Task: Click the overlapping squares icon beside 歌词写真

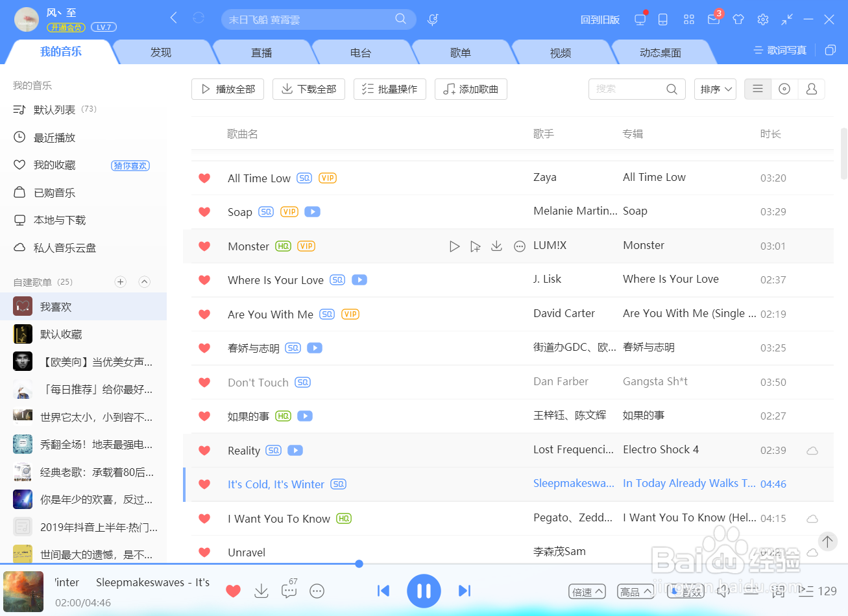Action: 830,50
